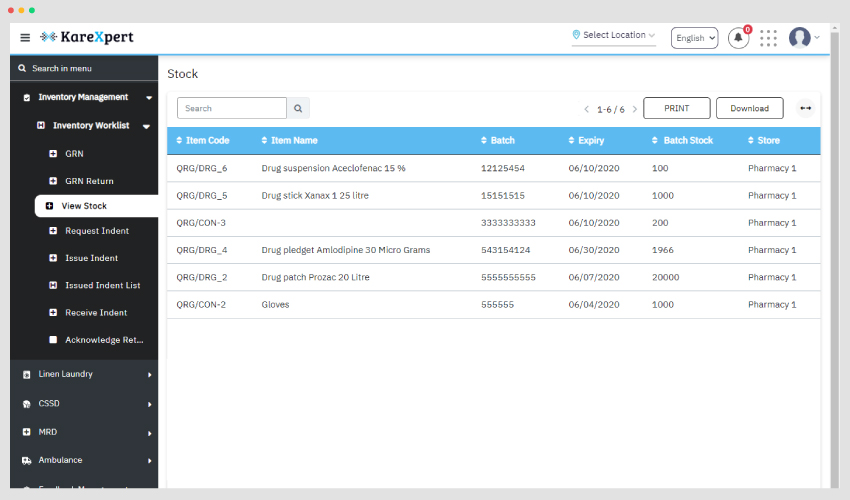
Task: Collapse the Inventory Worklist submenu
Action: coord(146,126)
